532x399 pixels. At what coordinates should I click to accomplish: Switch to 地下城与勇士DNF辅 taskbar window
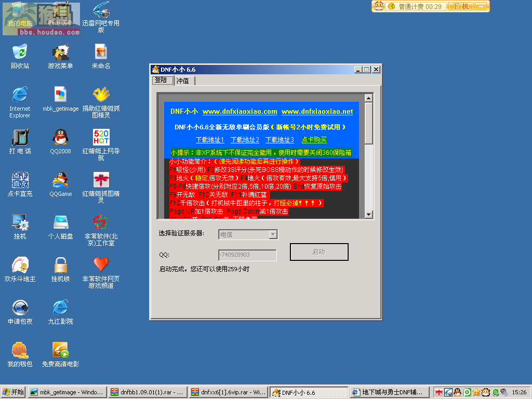(x=390, y=392)
